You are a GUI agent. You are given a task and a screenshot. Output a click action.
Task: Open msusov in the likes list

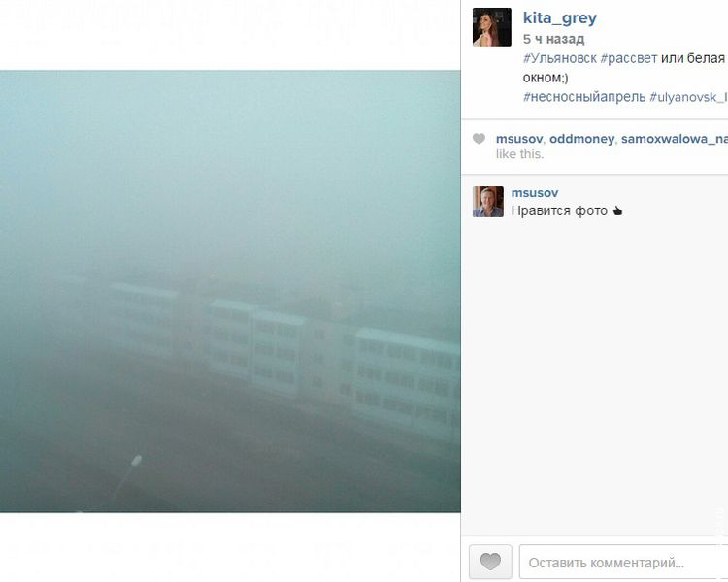tap(519, 139)
